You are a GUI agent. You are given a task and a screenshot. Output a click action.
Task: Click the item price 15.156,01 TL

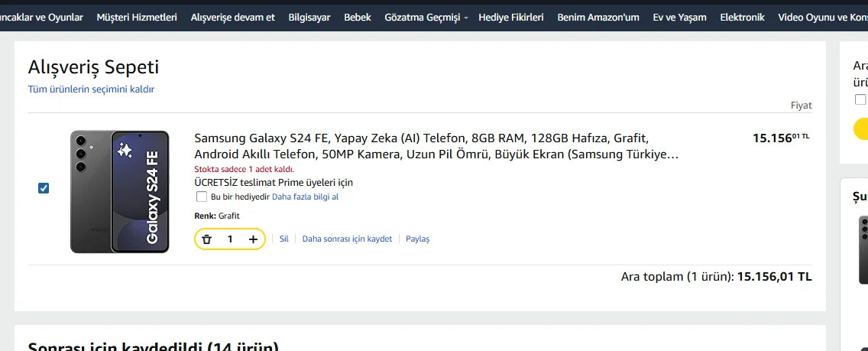[781, 138]
